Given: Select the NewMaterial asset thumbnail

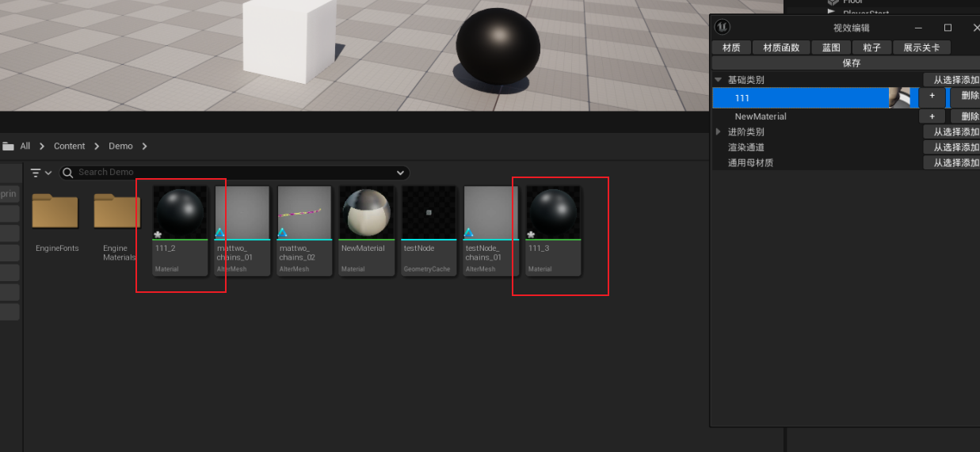Looking at the screenshot, I should 366,213.
